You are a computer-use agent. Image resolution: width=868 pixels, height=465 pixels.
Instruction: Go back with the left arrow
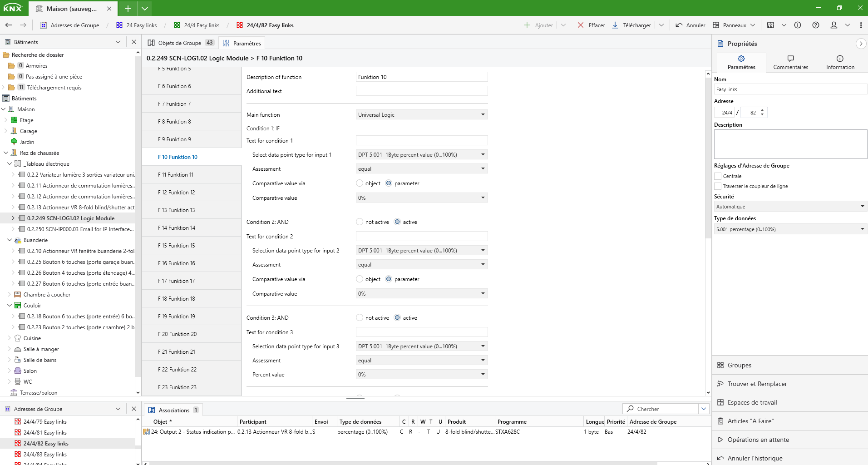[9, 25]
